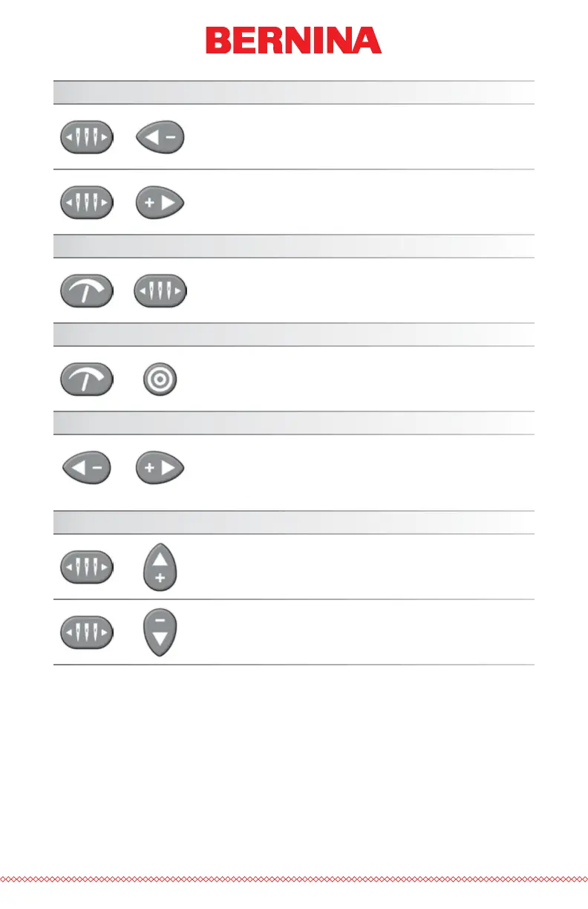The height and width of the screenshot is (909, 588).
Task: Click the concentric circles target button
Action: pyautogui.click(x=160, y=379)
